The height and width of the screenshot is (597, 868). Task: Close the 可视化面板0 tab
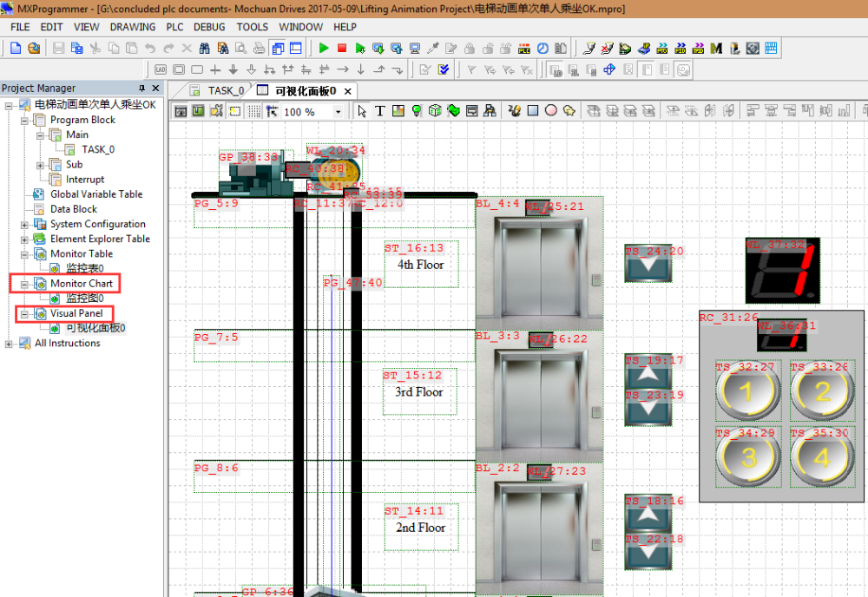(347, 91)
